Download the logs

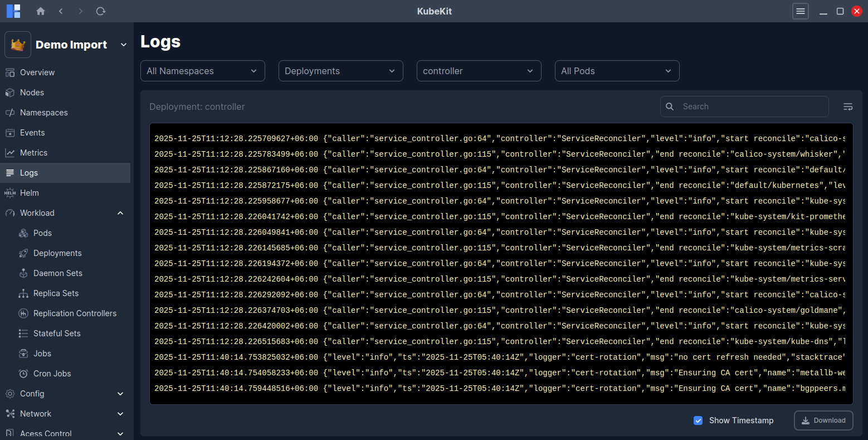(x=823, y=420)
